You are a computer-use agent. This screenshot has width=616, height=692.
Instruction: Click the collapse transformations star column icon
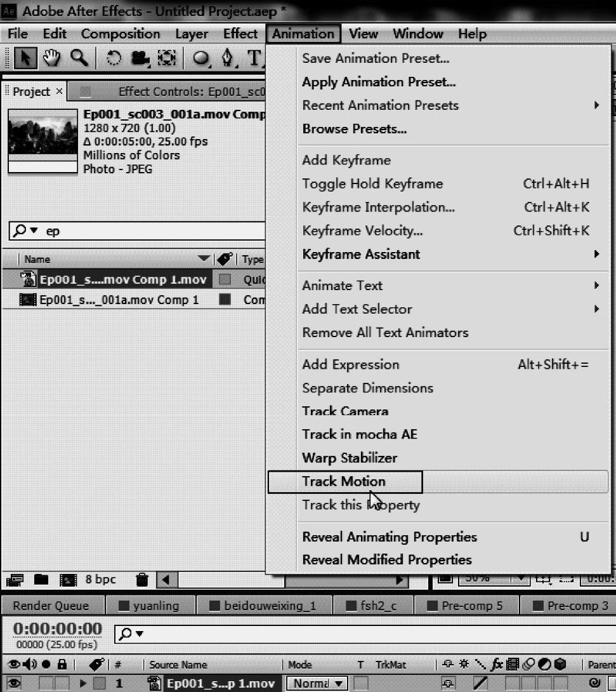point(464,664)
